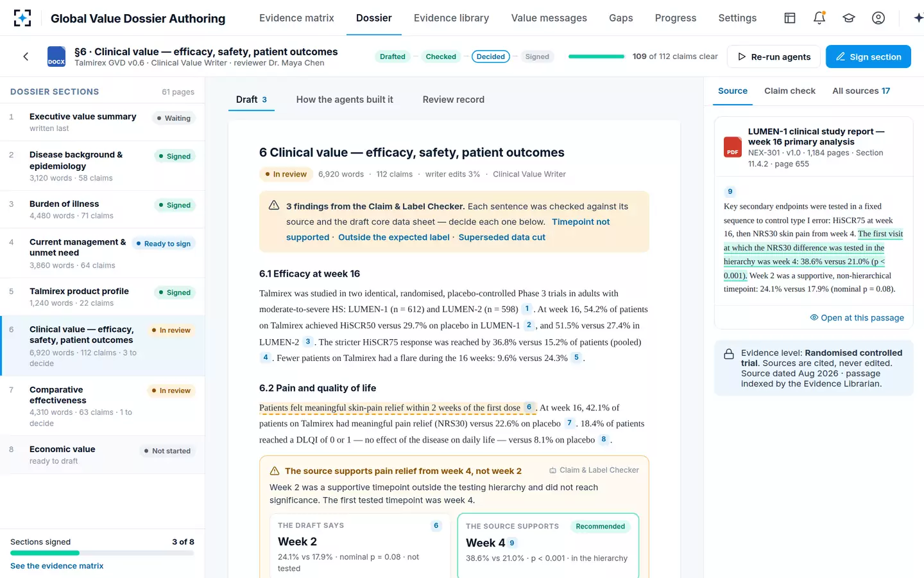Choose 'The draft says' Week 2 option
The width and height of the screenshot is (924, 578).
360,546
